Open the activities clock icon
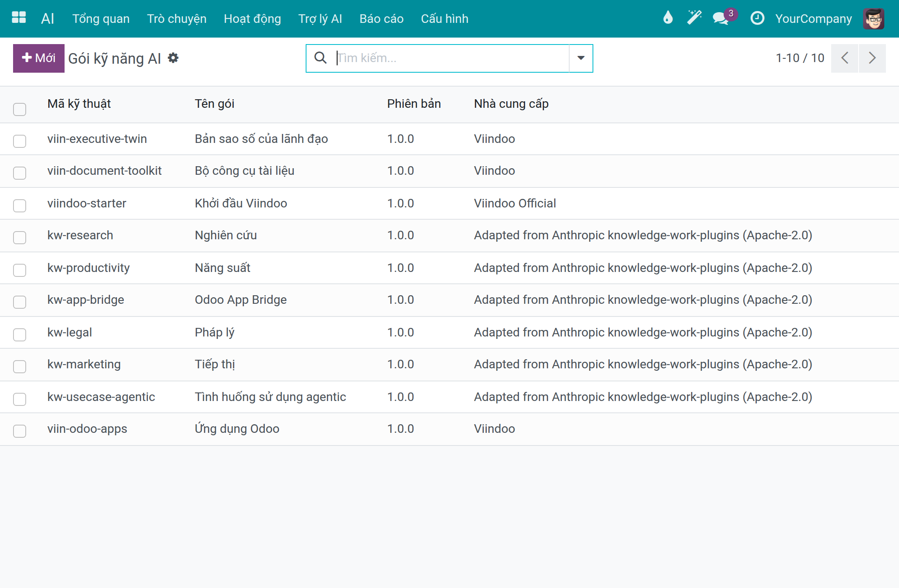899x588 pixels. coord(757,18)
